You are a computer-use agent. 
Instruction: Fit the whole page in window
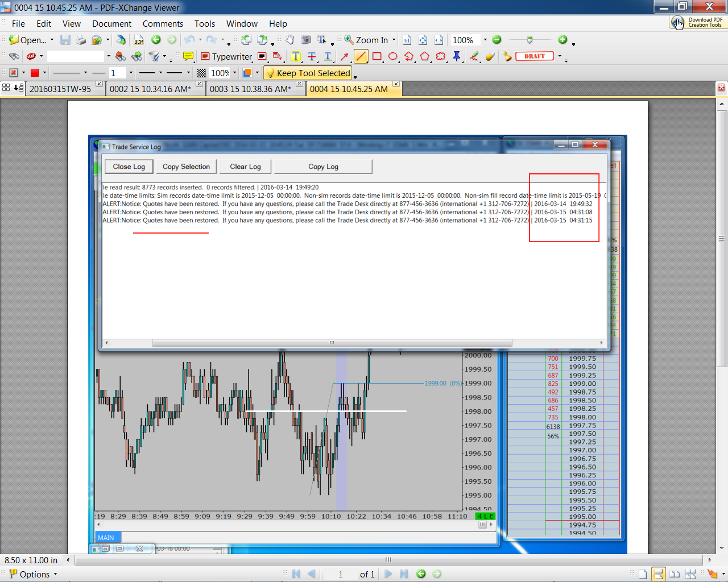pyautogui.click(x=423, y=40)
